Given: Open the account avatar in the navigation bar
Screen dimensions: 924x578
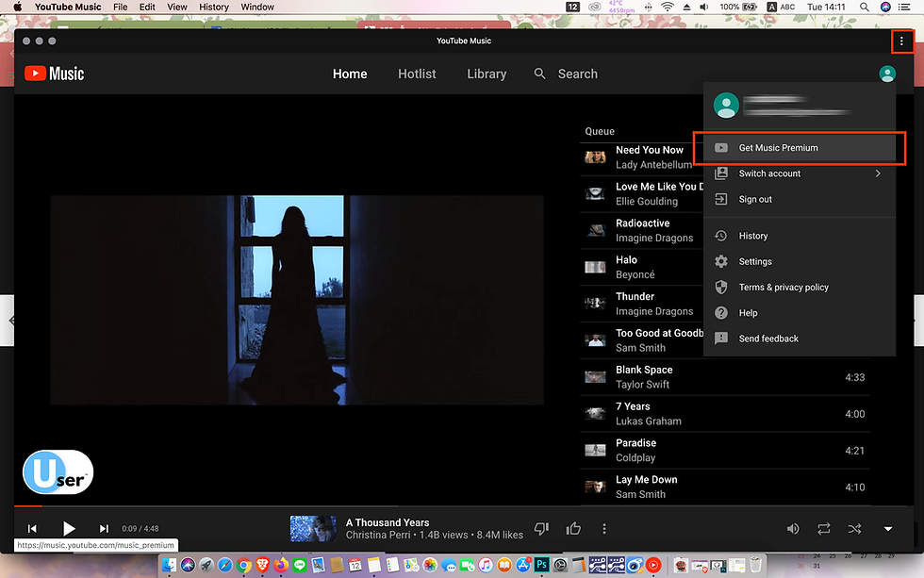Looking at the screenshot, I should tap(887, 74).
